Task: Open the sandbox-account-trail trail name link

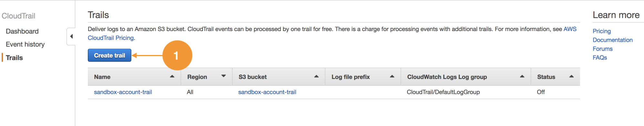Action: [123, 92]
